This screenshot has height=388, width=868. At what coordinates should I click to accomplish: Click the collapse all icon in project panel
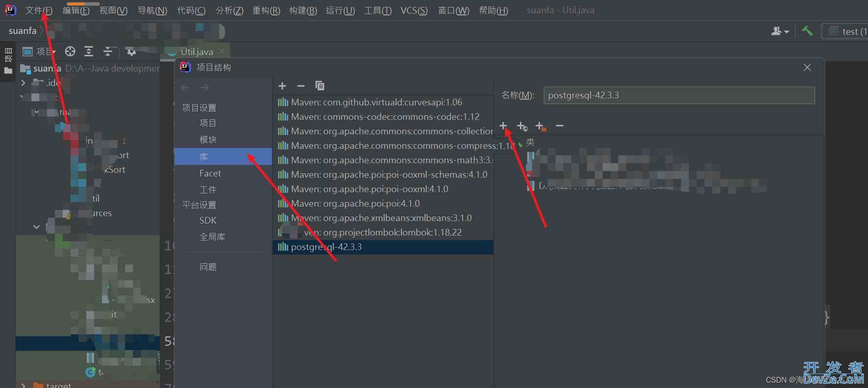coord(108,51)
